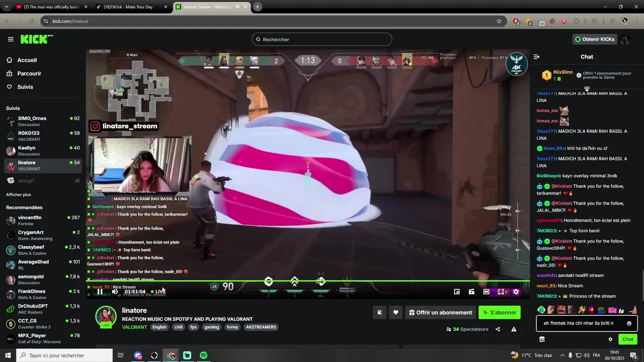This screenshot has width=644, height=362.
Task: Open Chrome extensions puzzle icon
Action: [x=577, y=21]
